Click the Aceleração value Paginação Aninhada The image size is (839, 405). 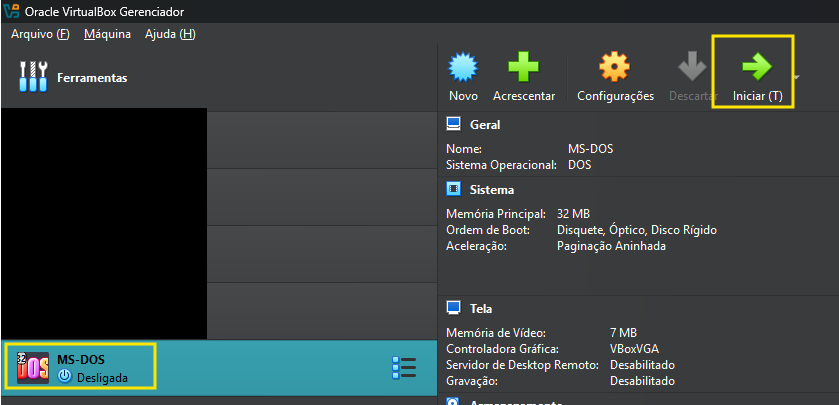tap(611, 246)
